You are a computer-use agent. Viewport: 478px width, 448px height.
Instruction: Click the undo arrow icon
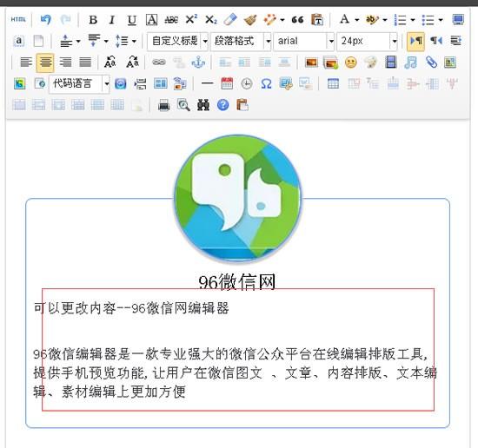(46, 20)
